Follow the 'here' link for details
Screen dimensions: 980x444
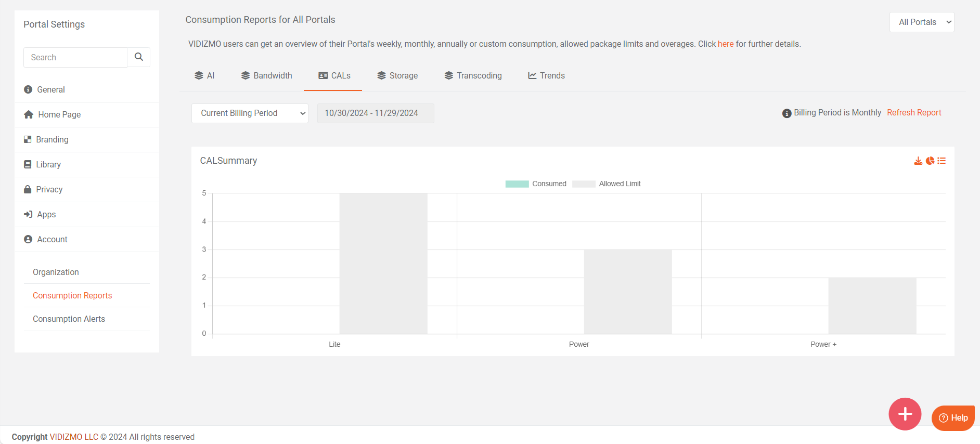coord(726,44)
